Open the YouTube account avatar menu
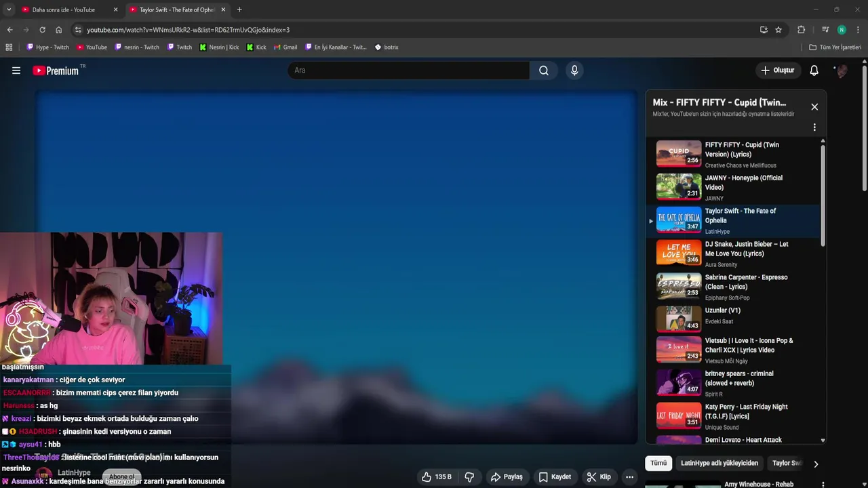This screenshot has width=868, height=488. 842,70
